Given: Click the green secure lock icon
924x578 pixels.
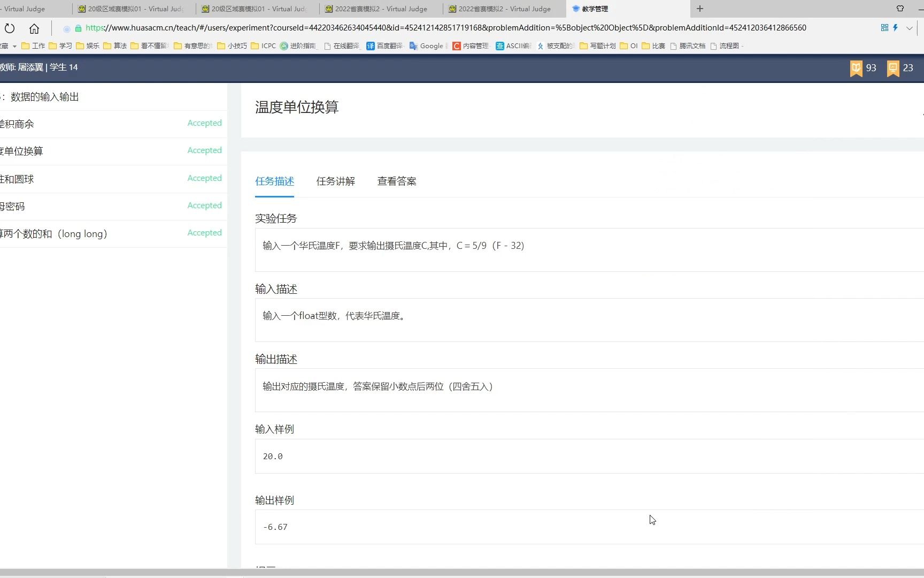Looking at the screenshot, I should pyautogui.click(x=78, y=28).
